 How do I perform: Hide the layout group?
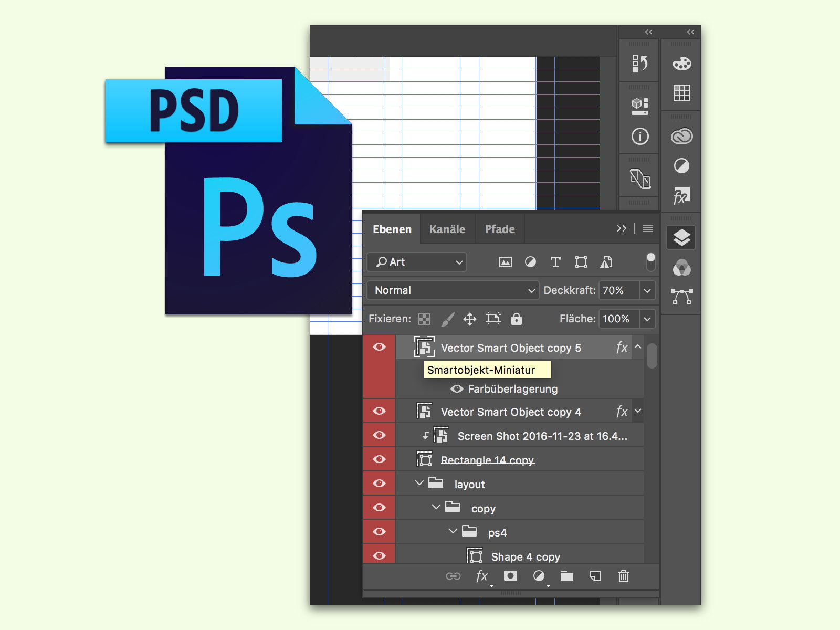point(379,484)
